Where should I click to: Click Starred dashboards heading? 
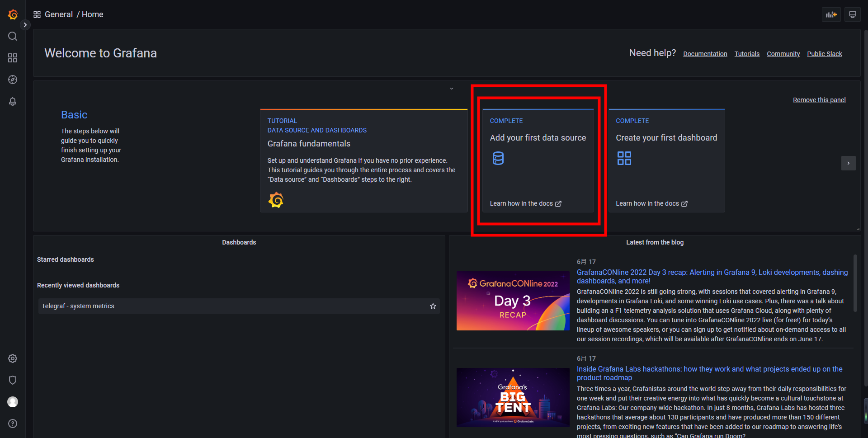tap(66, 259)
